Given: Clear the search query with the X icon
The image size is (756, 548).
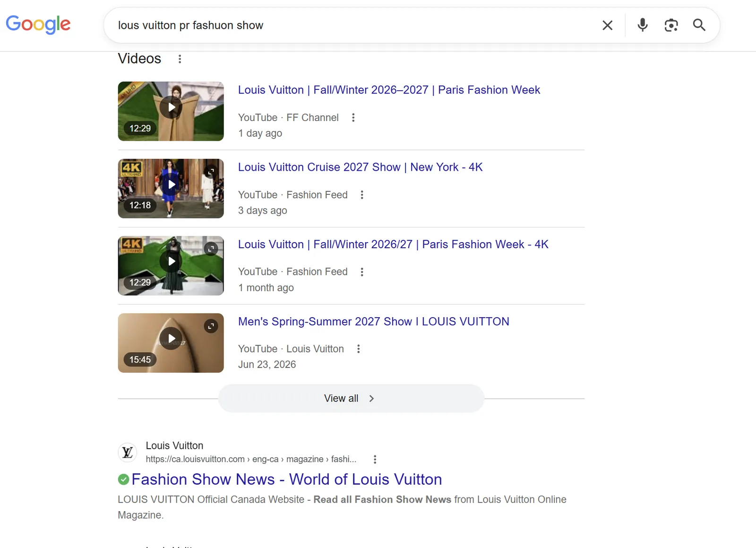Looking at the screenshot, I should click(x=608, y=25).
